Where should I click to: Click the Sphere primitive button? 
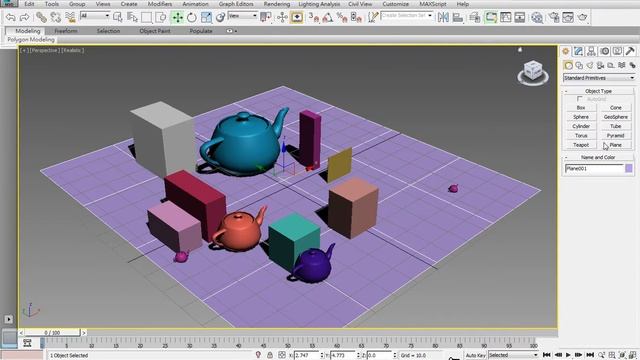pos(581,117)
